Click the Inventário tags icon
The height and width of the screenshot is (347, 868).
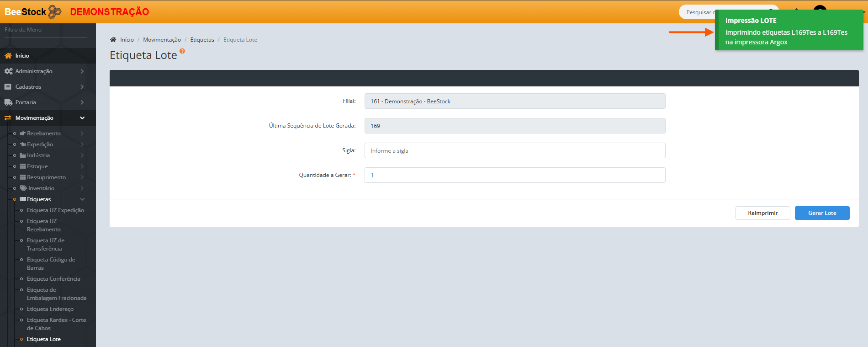tap(23, 188)
